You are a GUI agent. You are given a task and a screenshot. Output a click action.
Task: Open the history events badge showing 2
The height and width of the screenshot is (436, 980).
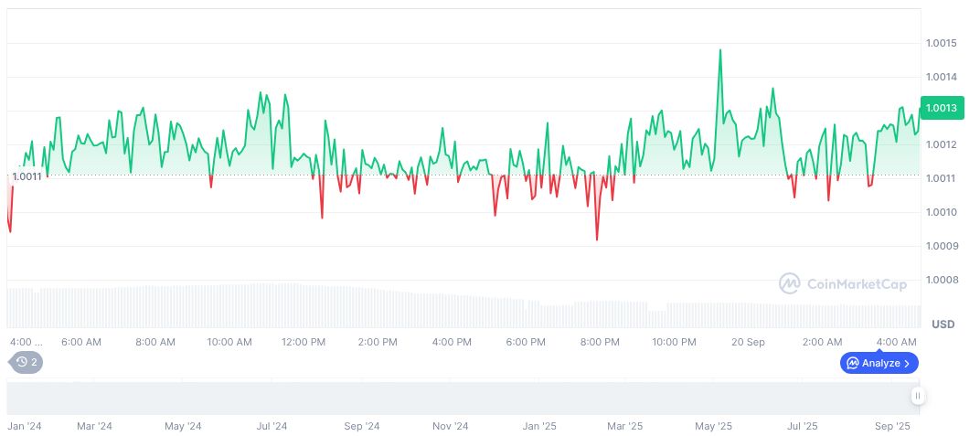(27, 362)
